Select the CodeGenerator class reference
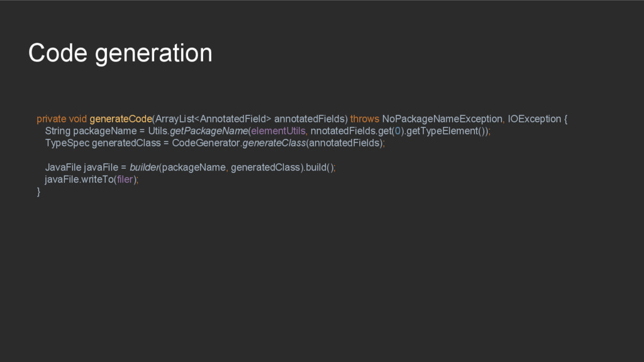This screenshot has height=362, width=644. click(206, 143)
